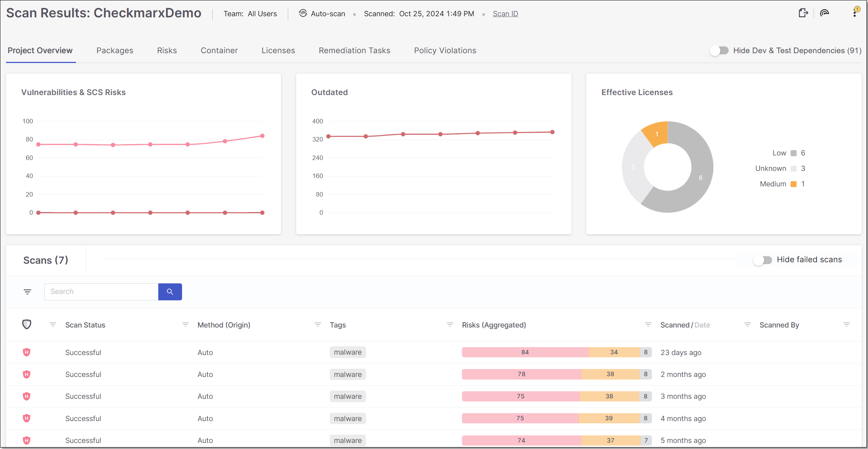Toggle Hide Dev & Test Dependencies switch
This screenshot has width=868, height=449.
pos(719,51)
